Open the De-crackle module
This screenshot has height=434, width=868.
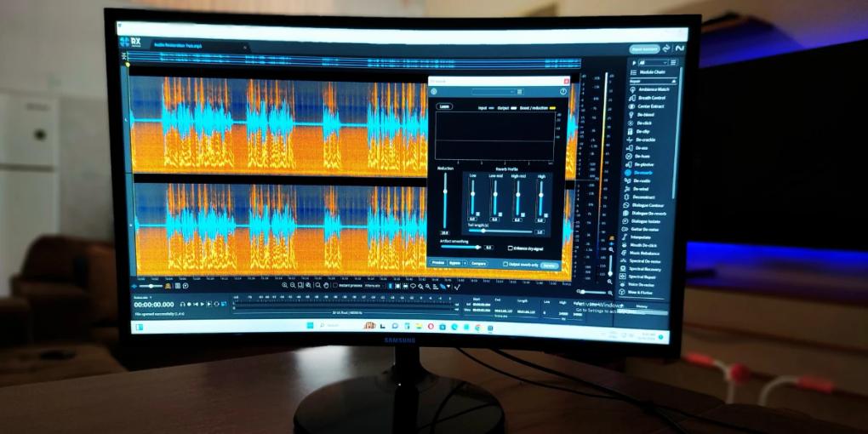pyautogui.click(x=642, y=140)
